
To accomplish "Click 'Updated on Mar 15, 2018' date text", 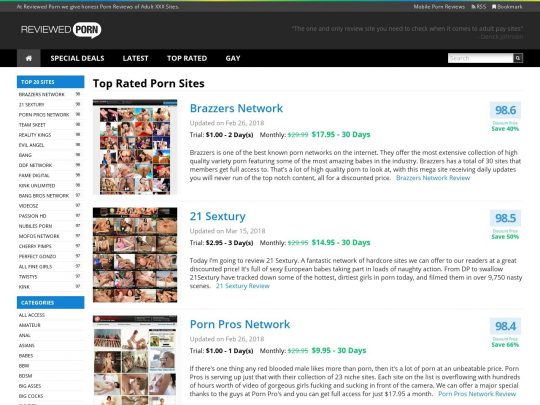I will click(227, 231).
